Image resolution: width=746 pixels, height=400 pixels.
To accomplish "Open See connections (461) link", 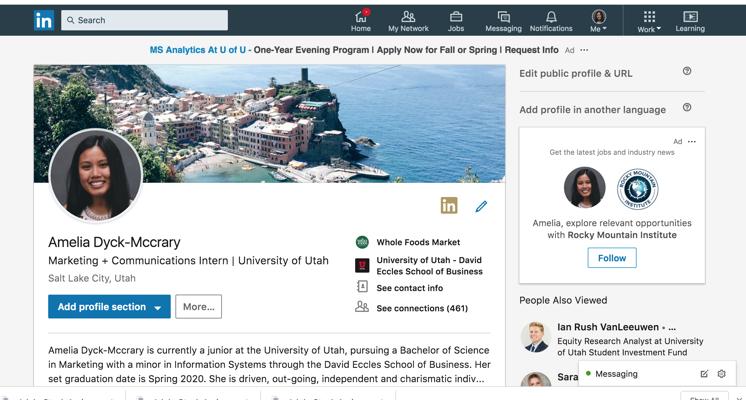I will pyautogui.click(x=421, y=308).
